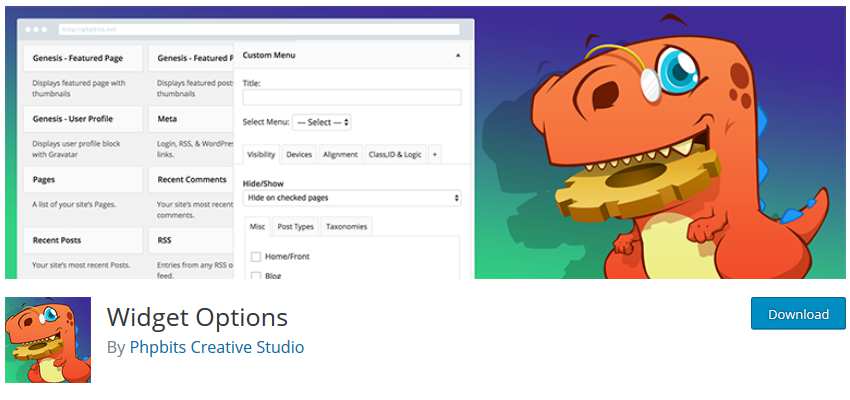Image resolution: width=850 pixels, height=400 pixels.
Task: Switch to the Alignment tab
Action: pos(340,154)
